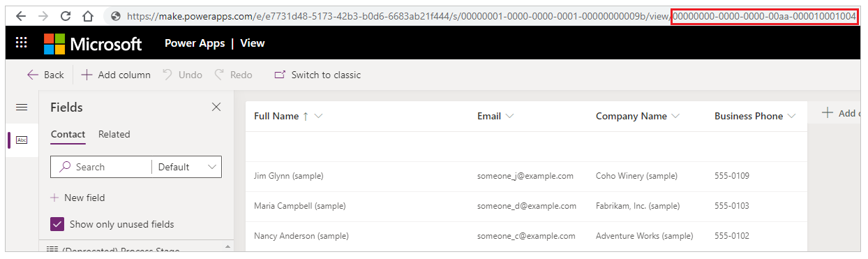This screenshot has width=868, height=259.
Task: Toggle Show only unused fields checkbox
Action: (x=57, y=224)
